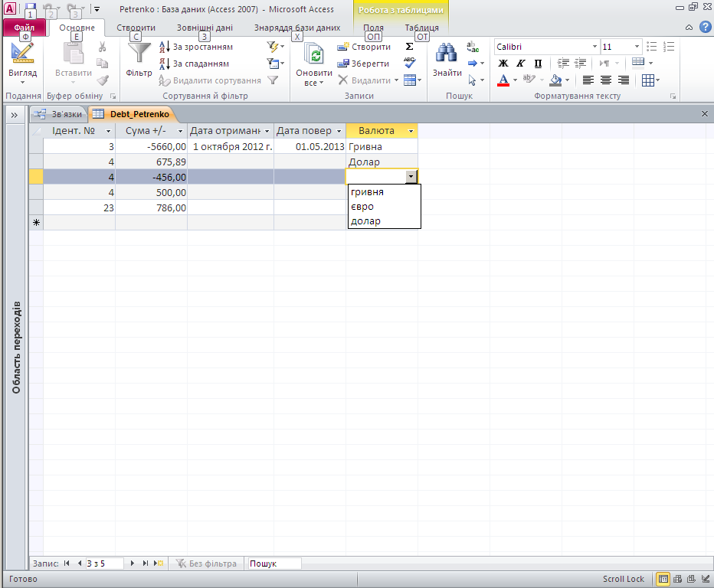The width and height of the screenshot is (714, 588).
Task: Toggle underline formatting П
Action: click(x=537, y=64)
